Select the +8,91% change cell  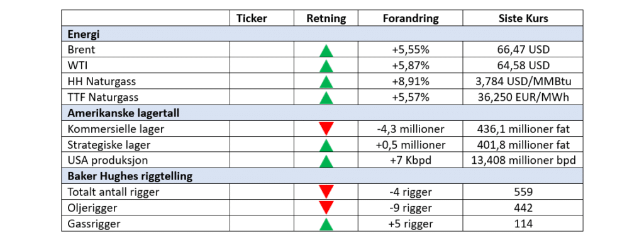(x=411, y=81)
